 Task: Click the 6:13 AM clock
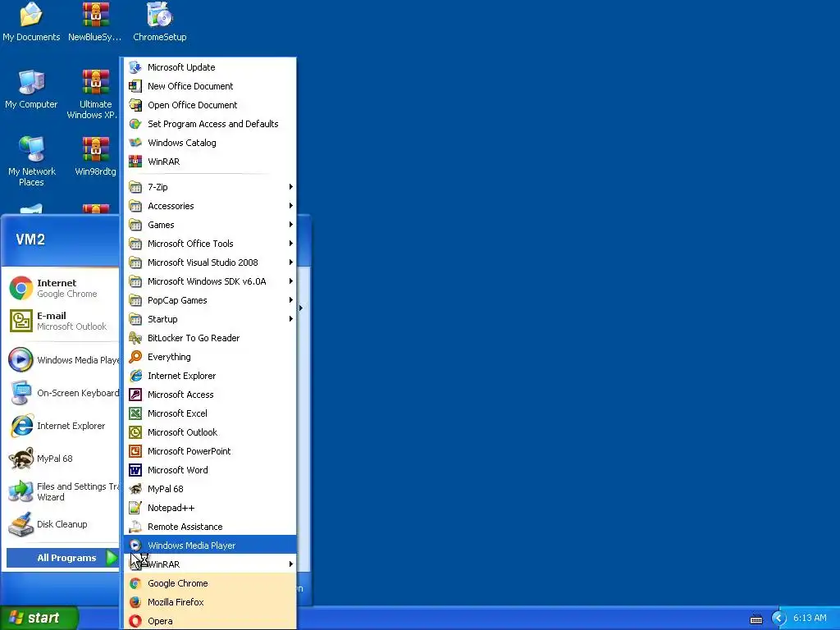tap(810, 619)
